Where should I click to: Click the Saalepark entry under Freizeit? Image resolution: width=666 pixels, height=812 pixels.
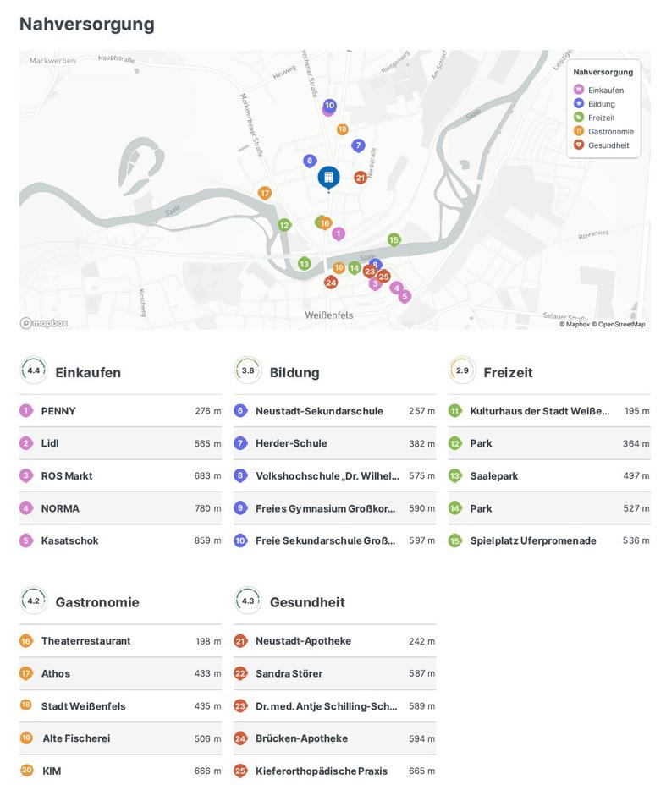point(493,476)
